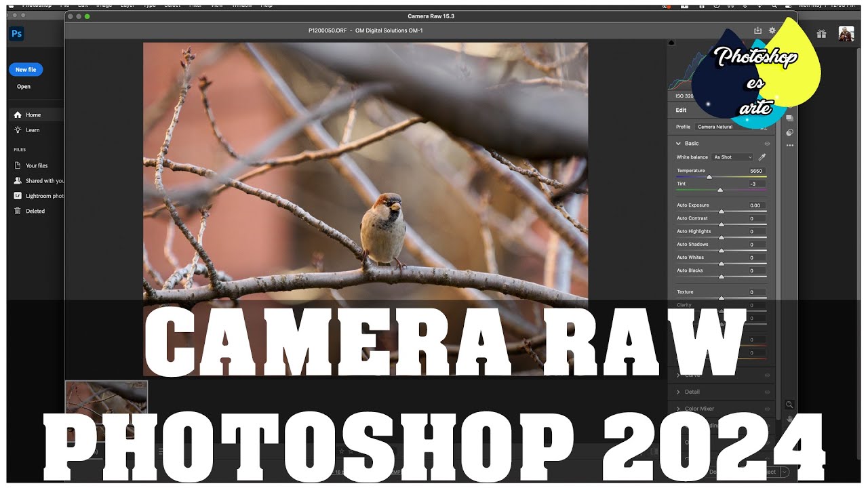The height and width of the screenshot is (488, 868).
Task: Click the Auto Exposure label
Action: (692, 205)
